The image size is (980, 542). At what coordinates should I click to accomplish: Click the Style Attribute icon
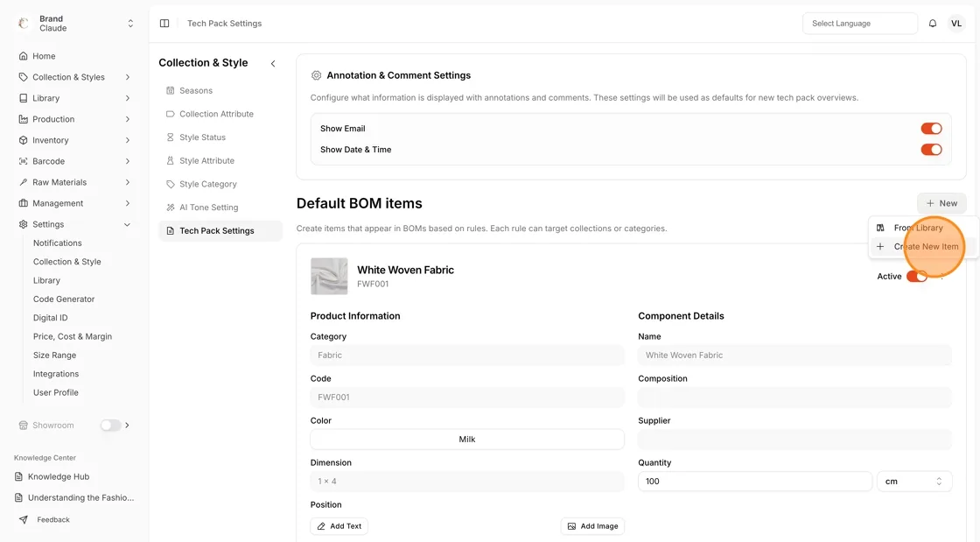click(170, 160)
